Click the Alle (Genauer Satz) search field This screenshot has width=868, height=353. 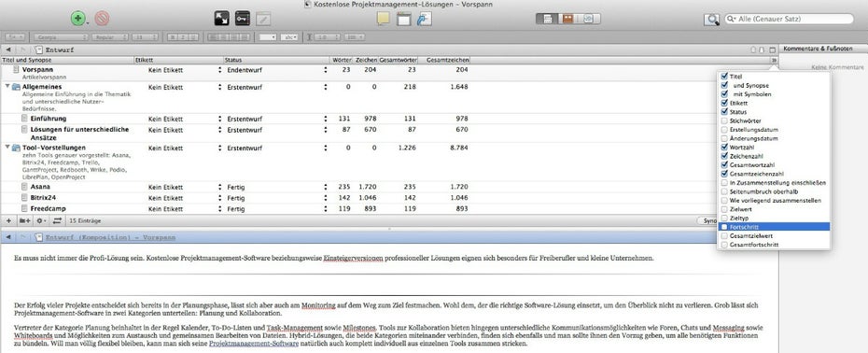pyautogui.click(x=790, y=19)
